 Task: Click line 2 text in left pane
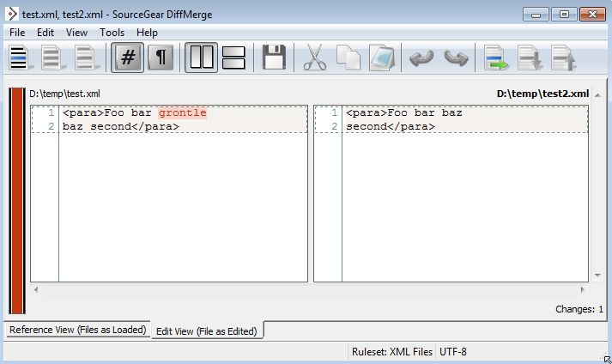point(121,126)
